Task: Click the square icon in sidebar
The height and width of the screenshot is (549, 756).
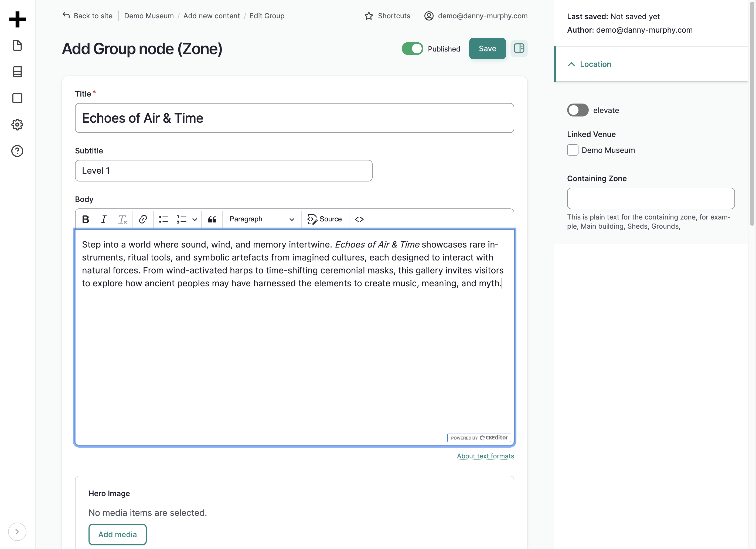Action: pyautogui.click(x=17, y=98)
